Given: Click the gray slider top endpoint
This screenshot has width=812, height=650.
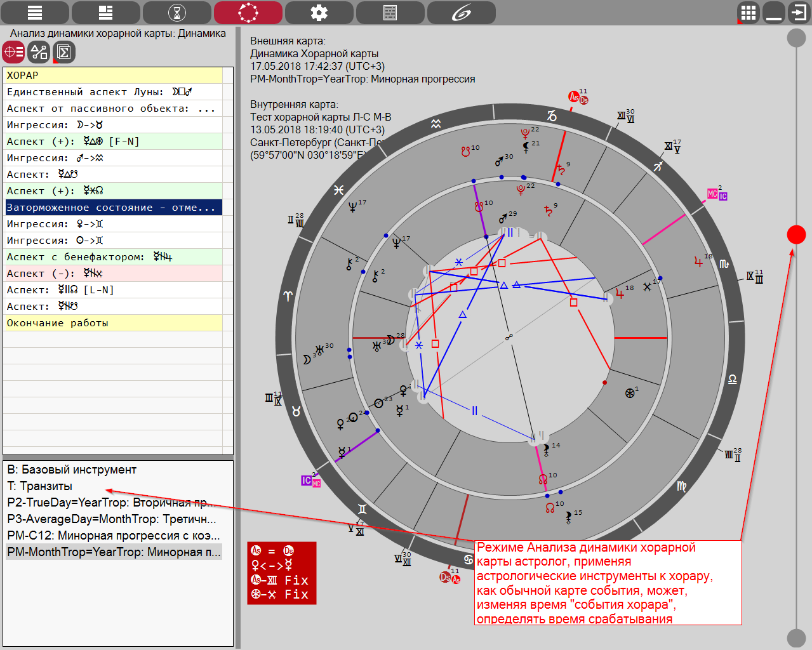Looking at the screenshot, I should (x=796, y=37).
